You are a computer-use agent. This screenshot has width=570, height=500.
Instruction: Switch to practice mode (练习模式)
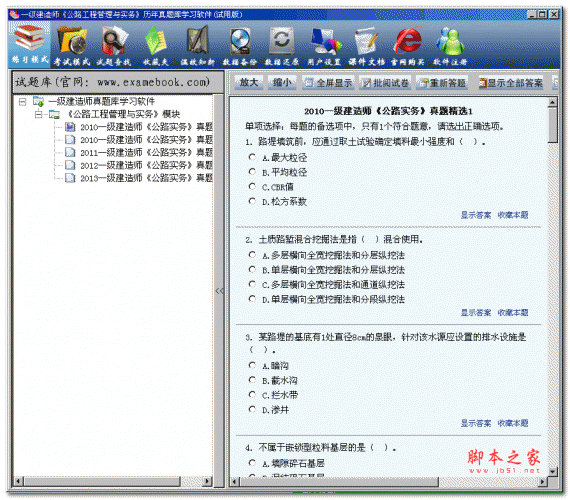pos(30,44)
